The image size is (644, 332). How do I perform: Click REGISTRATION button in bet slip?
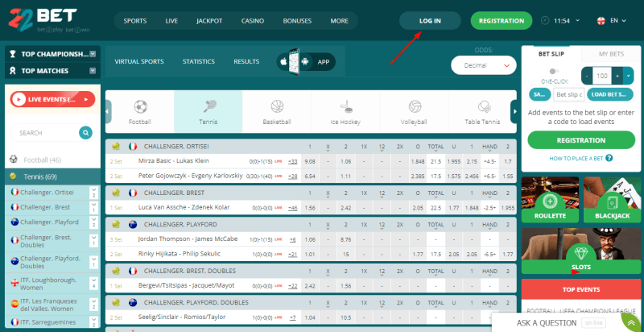[x=581, y=140]
